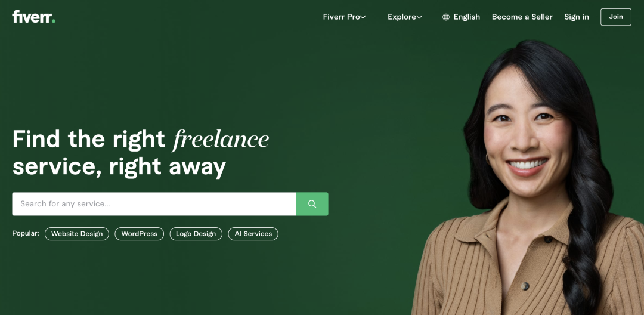Click the Sign in link

(x=576, y=17)
